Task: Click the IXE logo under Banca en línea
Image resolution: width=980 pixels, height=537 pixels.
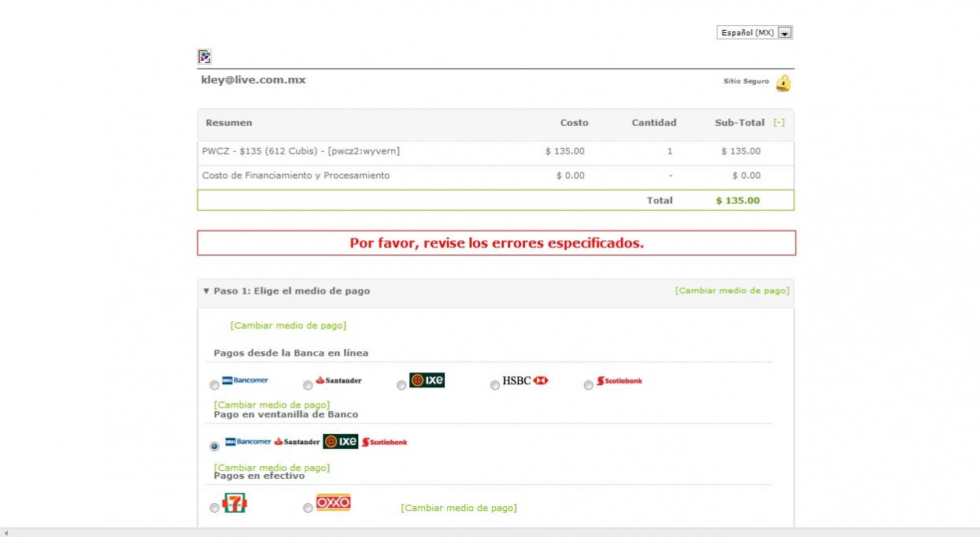Action: (427, 380)
